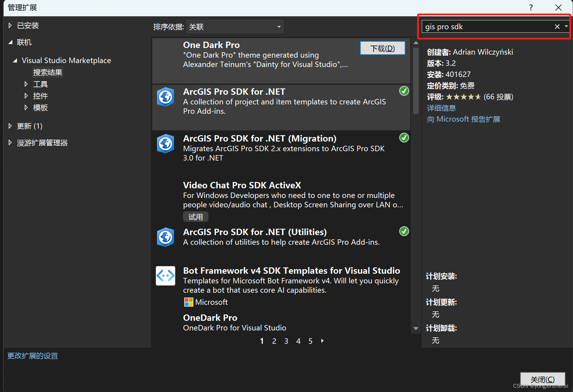Select 搜索结果 in the tree
The width and height of the screenshot is (573, 392).
[47, 72]
